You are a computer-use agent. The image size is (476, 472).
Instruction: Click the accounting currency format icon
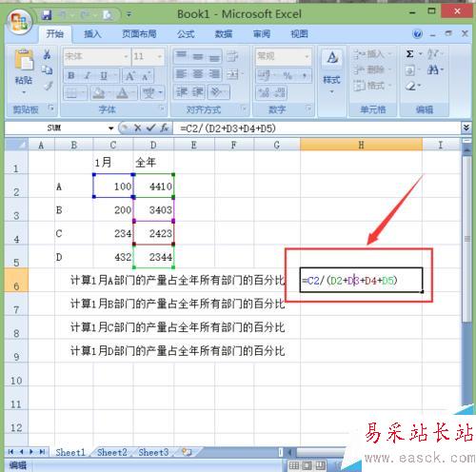[265, 76]
